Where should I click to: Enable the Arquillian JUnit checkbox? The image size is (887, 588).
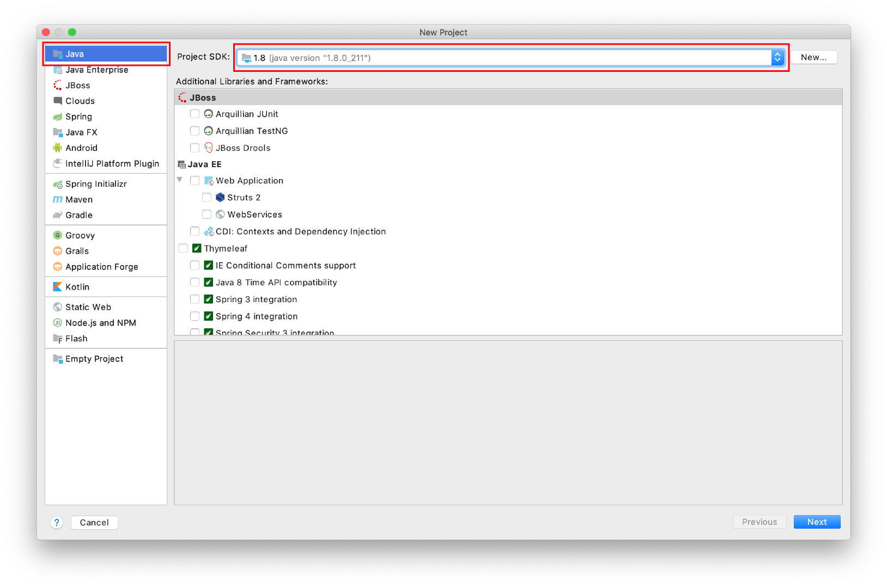tap(195, 114)
